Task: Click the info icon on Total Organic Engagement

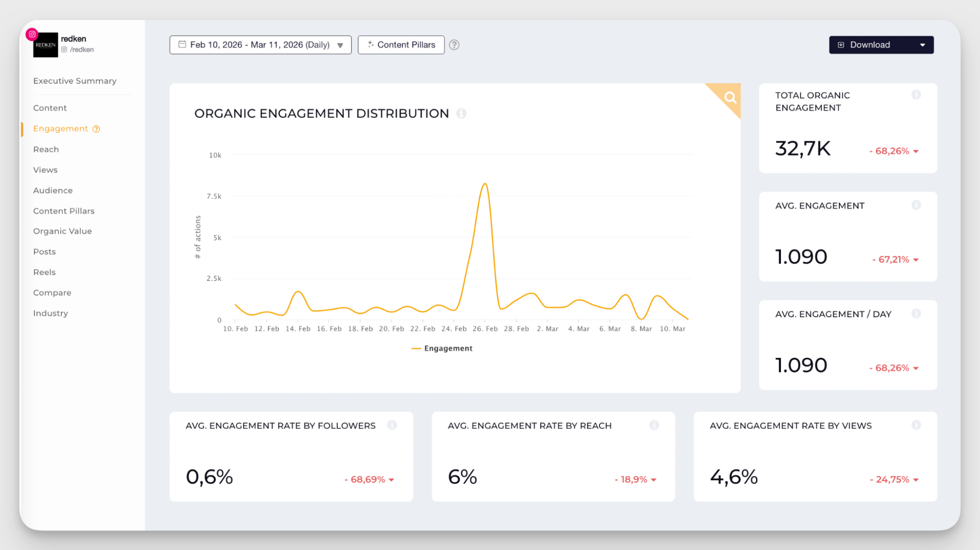Action: pos(916,95)
